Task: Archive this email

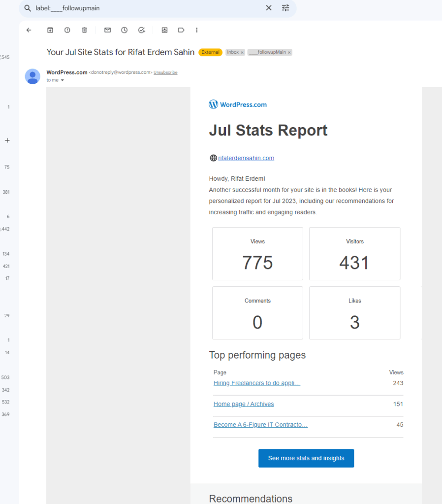Action: tap(50, 30)
